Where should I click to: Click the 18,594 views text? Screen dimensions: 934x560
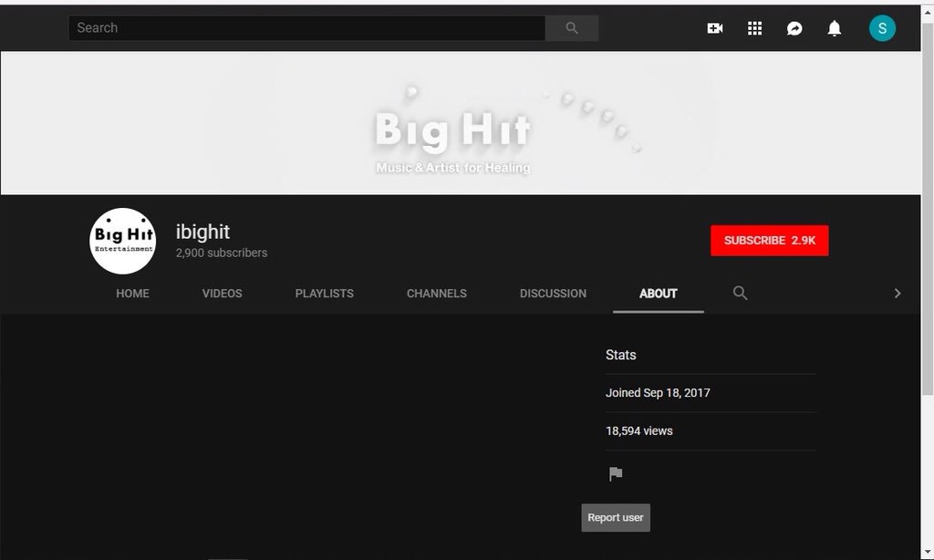coord(639,430)
